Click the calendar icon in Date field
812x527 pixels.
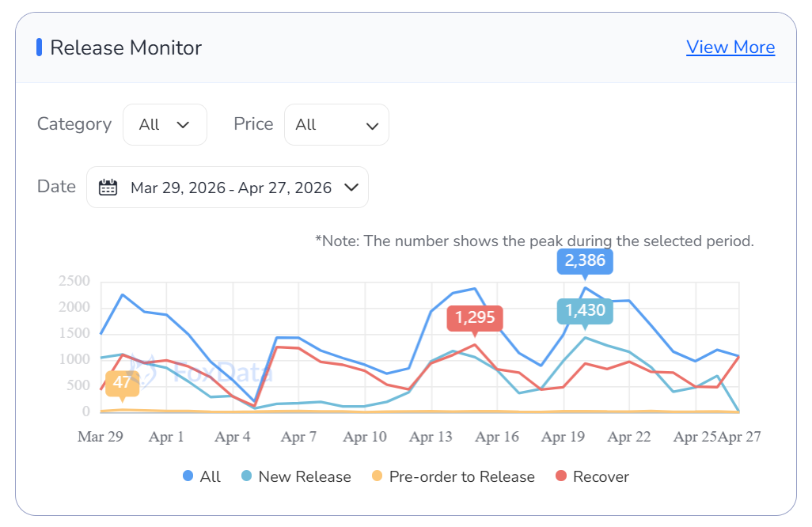[x=108, y=188]
